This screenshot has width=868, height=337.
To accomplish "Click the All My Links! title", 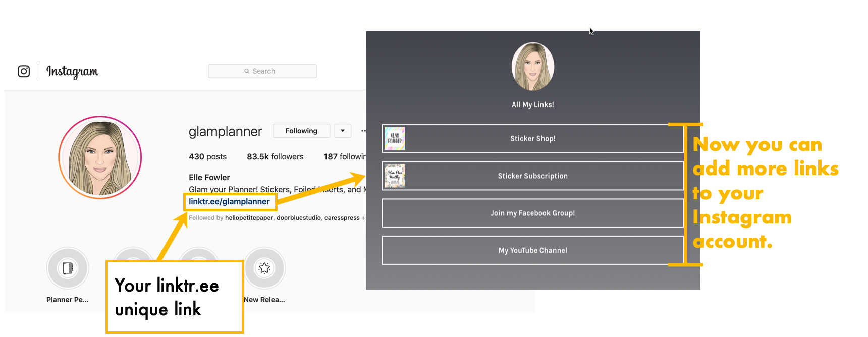I will tap(533, 105).
